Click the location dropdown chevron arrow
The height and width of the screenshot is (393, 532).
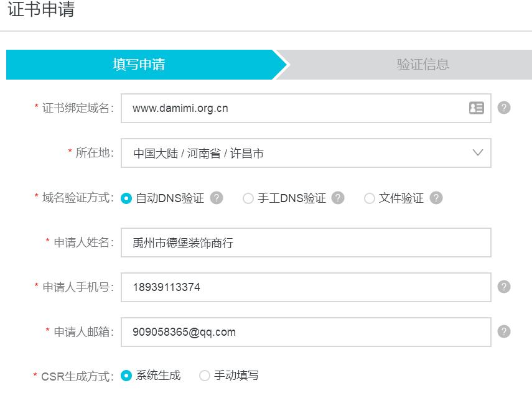pos(477,153)
